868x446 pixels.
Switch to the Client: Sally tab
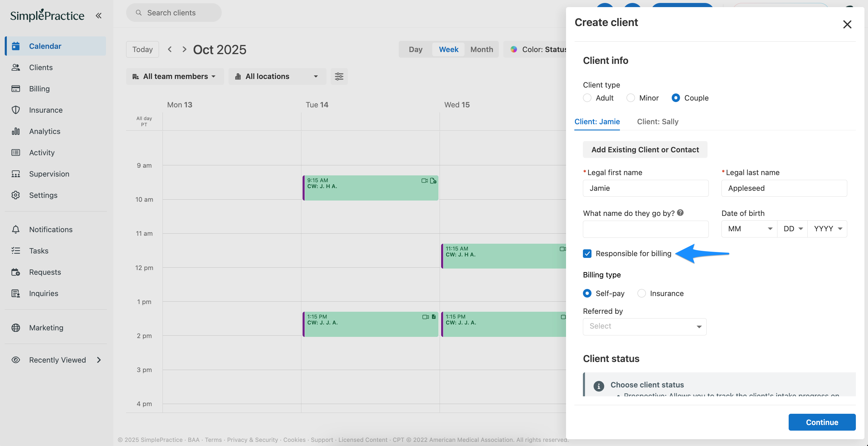(x=658, y=122)
